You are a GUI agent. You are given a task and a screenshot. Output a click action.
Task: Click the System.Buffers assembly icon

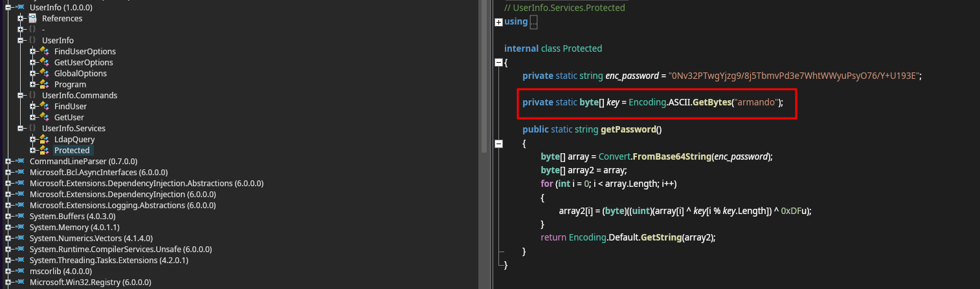coord(20,216)
